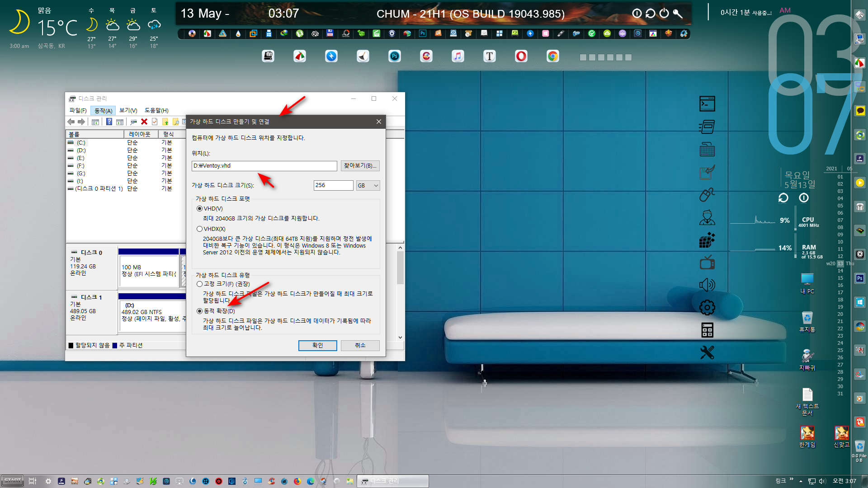Open the 휴지통 recycle bin desktop icon
Viewport: 868px width, 488px height.
[x=807, y=322]
